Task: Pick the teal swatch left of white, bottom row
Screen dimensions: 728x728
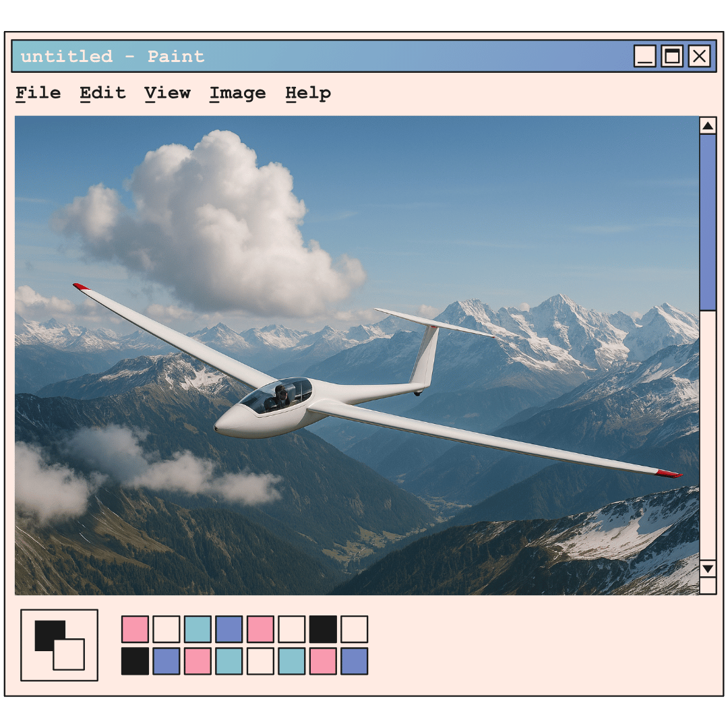Action: click(229, 661)
